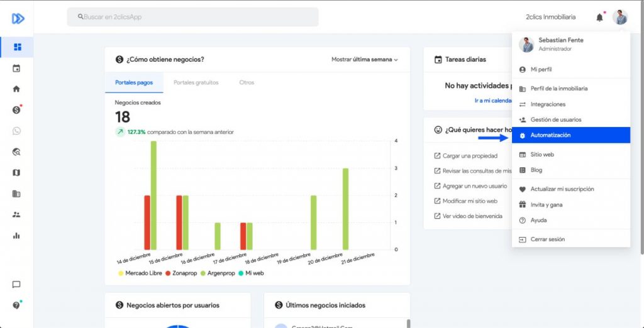The height and width of the screenshot is (328, 644).
Task: Switch to the Portales pagos tab
Action: pos(134,82)
